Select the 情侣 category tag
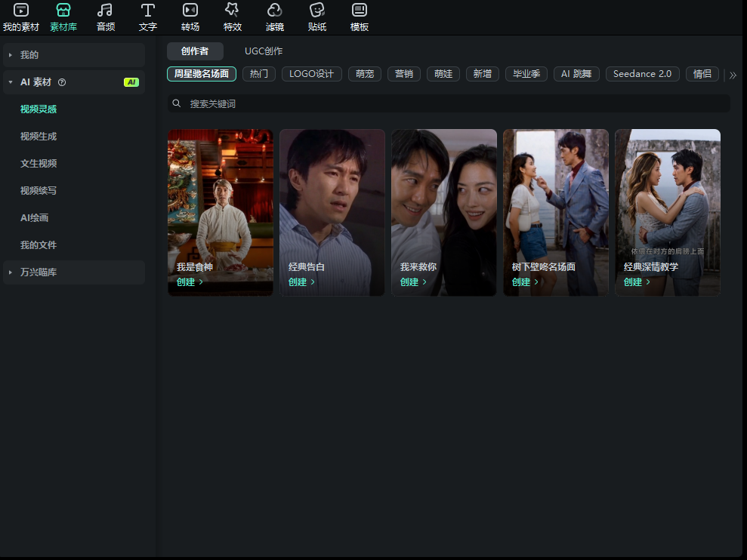Viewport: 747px width, 560px height. click(x=702, y=74)
